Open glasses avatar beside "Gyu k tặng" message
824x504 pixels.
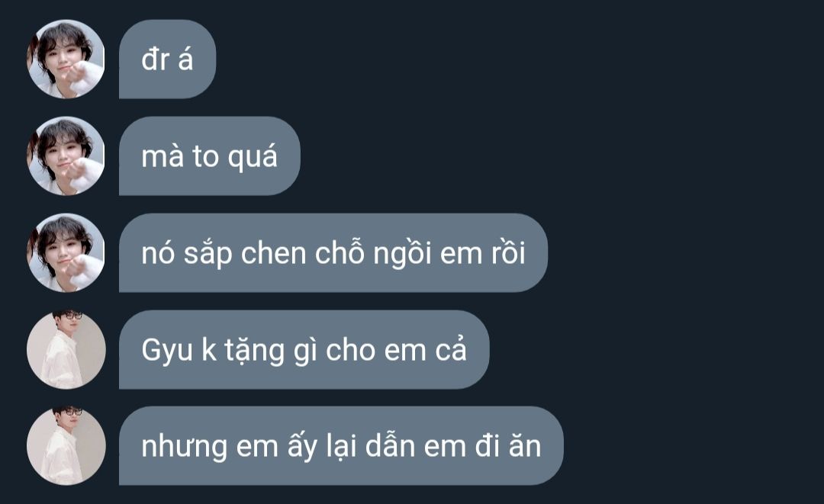[66, 350]
